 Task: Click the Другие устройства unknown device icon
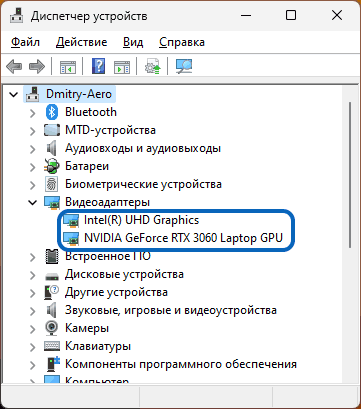point(52,292)
